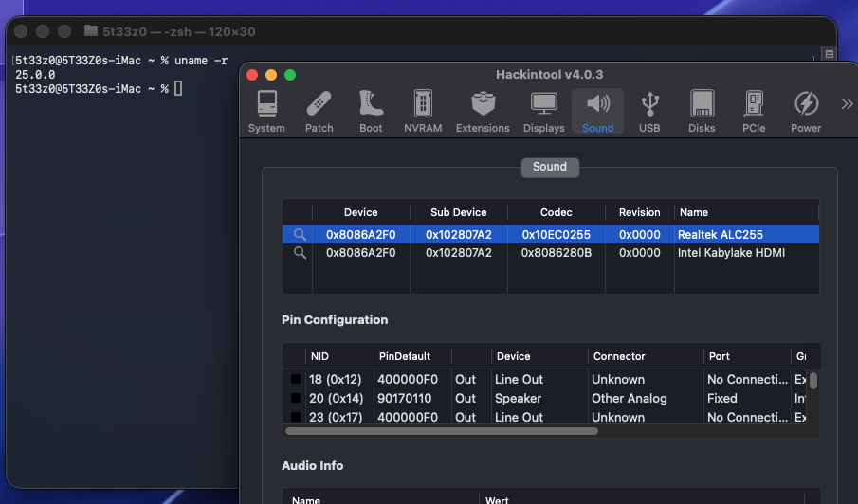
Task: Switch to the Power tab
Action: [x=806, y=112]
